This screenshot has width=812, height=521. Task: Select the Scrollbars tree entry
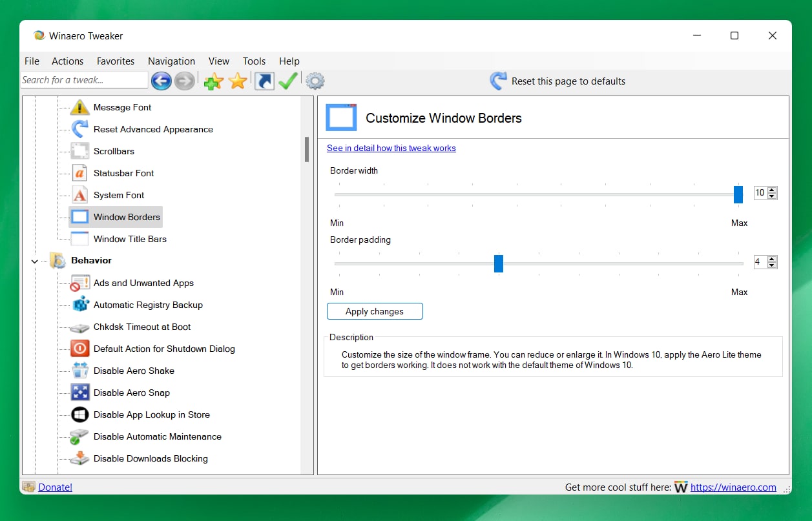coord(114,151)
